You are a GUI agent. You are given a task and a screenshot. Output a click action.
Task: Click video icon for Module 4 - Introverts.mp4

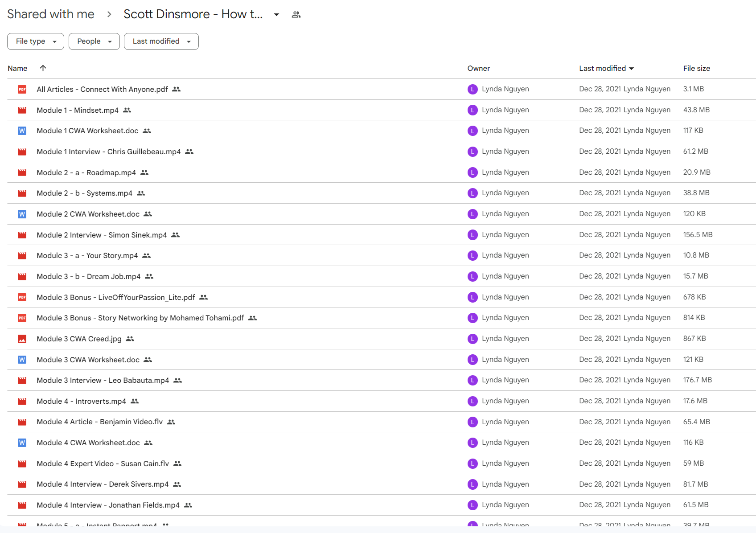pos(22,401)
